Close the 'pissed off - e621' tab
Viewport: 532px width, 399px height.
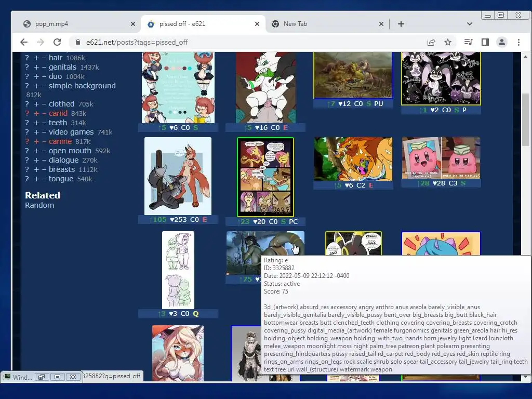click(257, 24)
